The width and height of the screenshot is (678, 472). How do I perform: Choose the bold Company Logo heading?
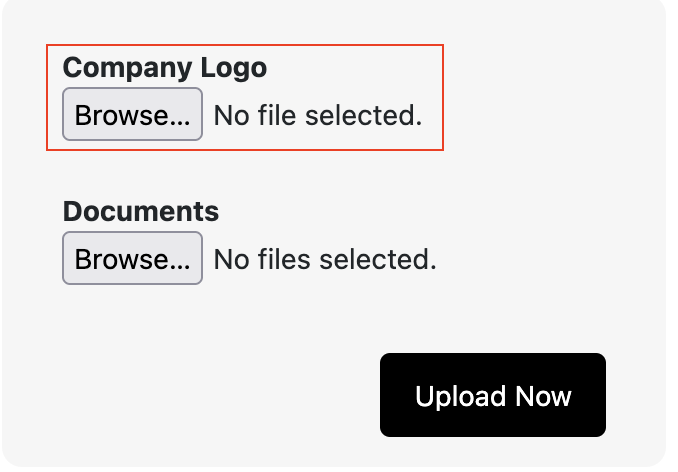(x=165, y=68)
